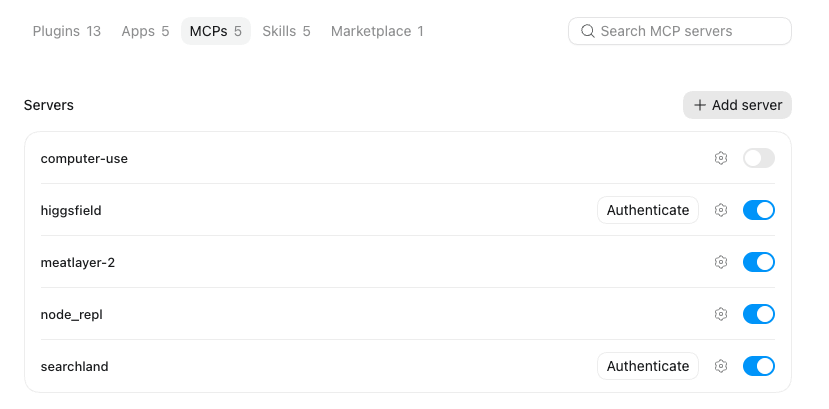
Task: Switch to the Plugins tab
Action: 67,31
